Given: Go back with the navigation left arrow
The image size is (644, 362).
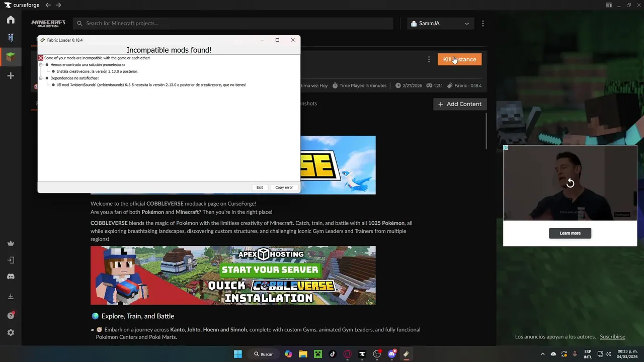Looking at the screenshot, I should click(48, 5).
